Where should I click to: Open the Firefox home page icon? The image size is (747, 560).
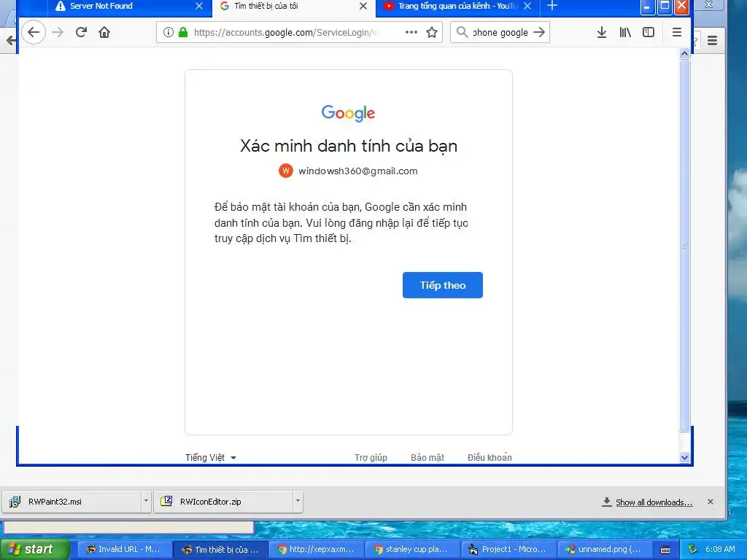click(x=104, y=32)
